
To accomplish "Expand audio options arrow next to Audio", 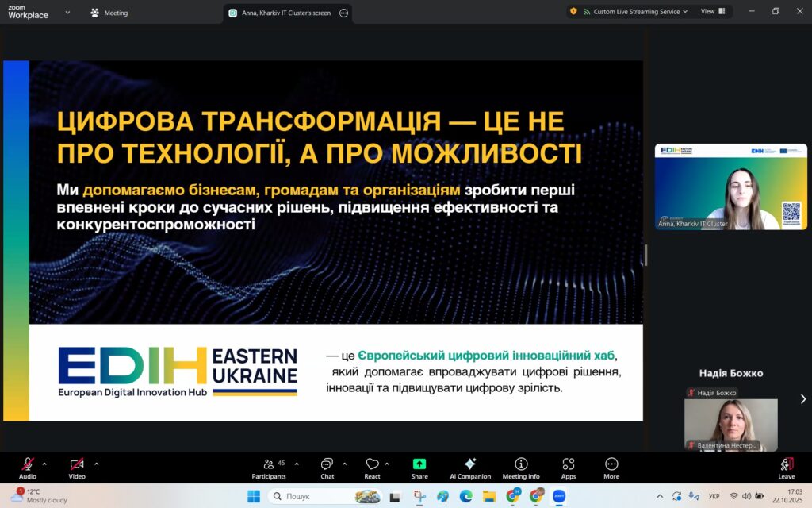I will 44,464.
